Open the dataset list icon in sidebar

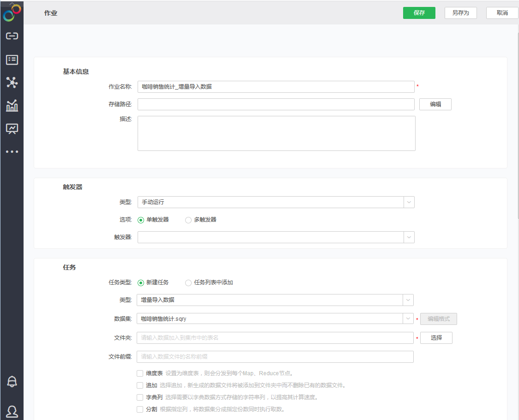click(12, 60)
